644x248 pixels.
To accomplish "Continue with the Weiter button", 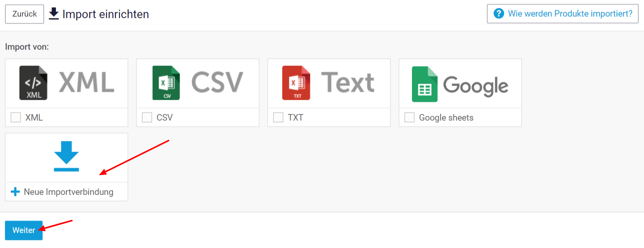I will tap(24, 230).
